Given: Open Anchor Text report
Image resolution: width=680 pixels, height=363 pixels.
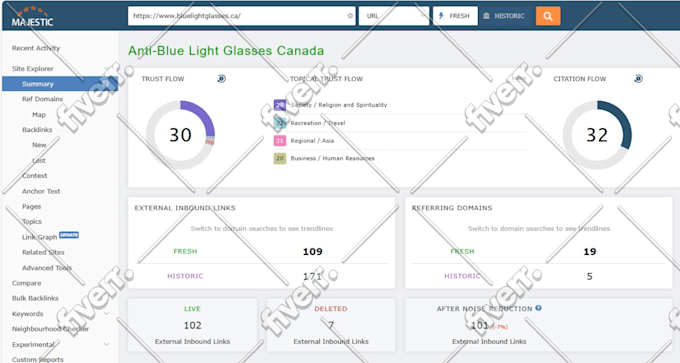Looking at the screenshot, I should coord(41,191).
